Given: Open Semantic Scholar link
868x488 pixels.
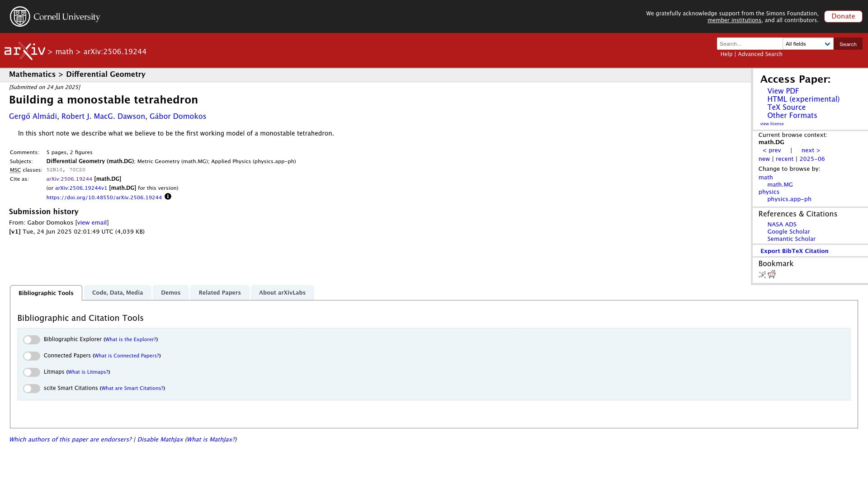Looking at the screenshot, I should [791, 239].
